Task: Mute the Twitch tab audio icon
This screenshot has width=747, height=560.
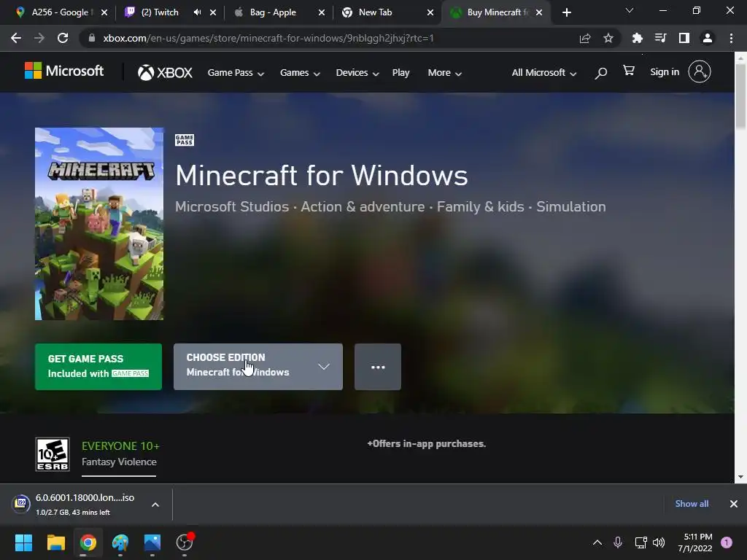Action: point(197,12)
